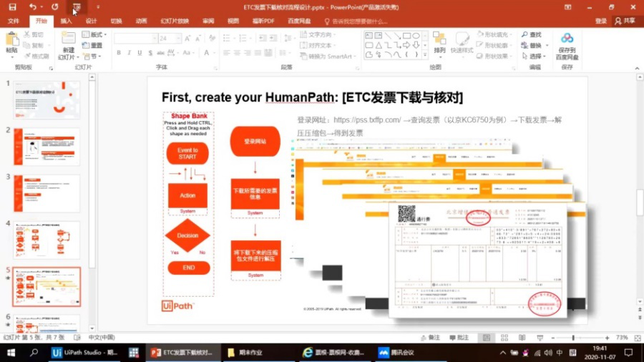
Task: Click the Find (查找) tool
Action: (x=531, y=34)
